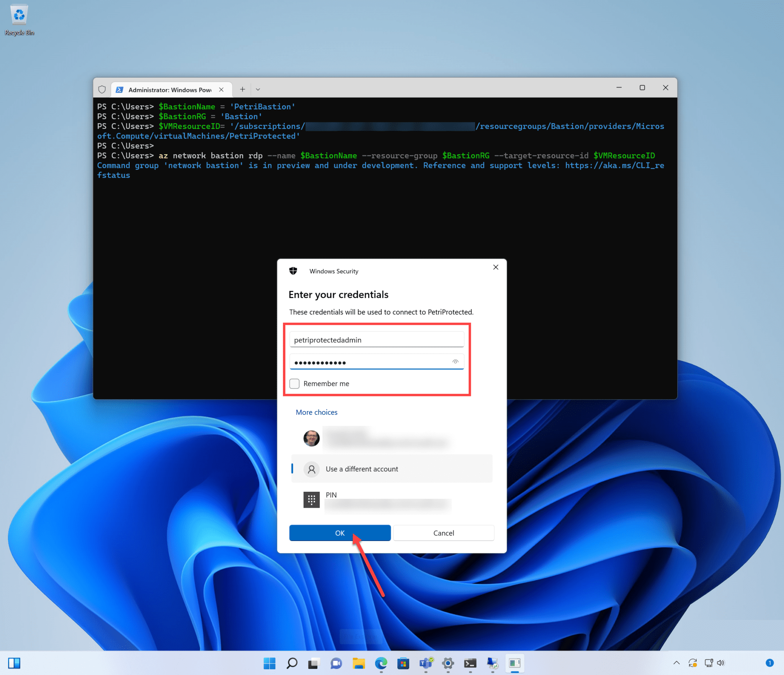This screenshot has width=784, height=675.
Task: Open the Recycle Bin desktop icon
Action: [x=19, y=20]
